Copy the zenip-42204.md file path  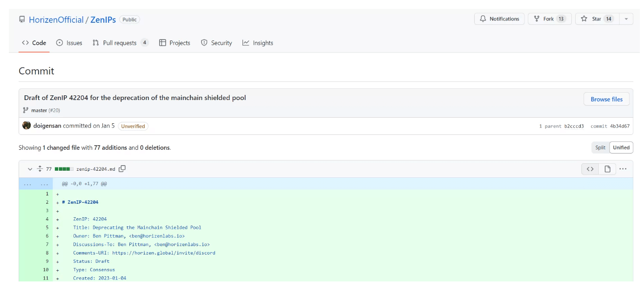122,169
